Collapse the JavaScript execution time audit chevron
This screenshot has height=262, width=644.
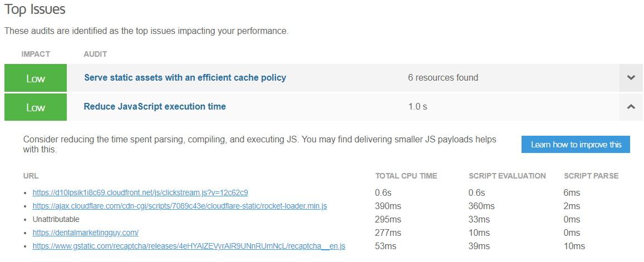631,107
